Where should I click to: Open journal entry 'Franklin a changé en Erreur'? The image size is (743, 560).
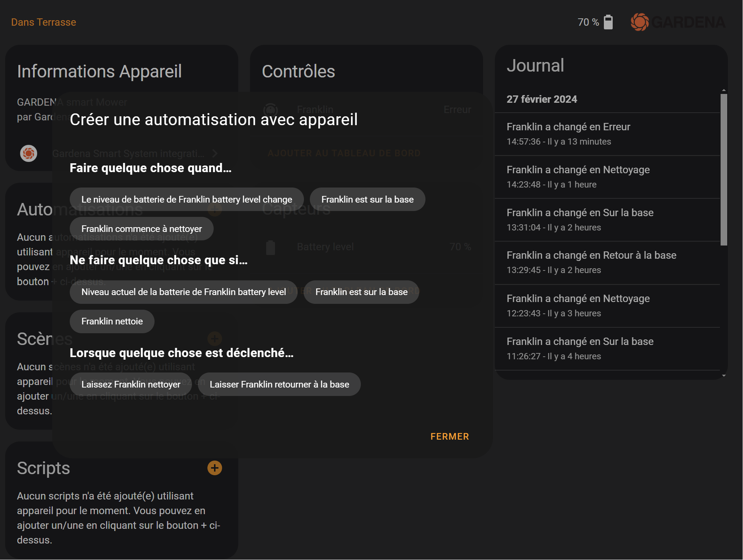[607, 134]
